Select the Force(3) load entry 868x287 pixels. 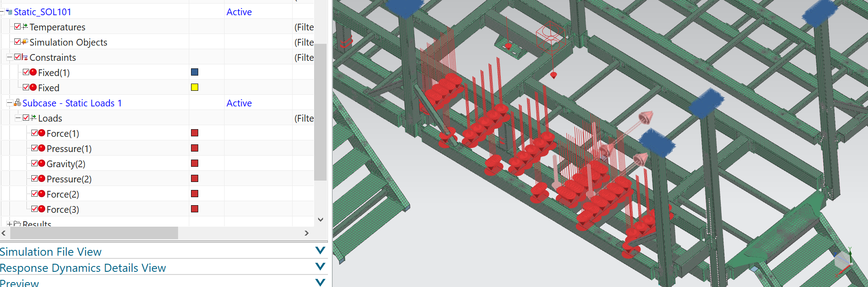[x=63, y=209]
